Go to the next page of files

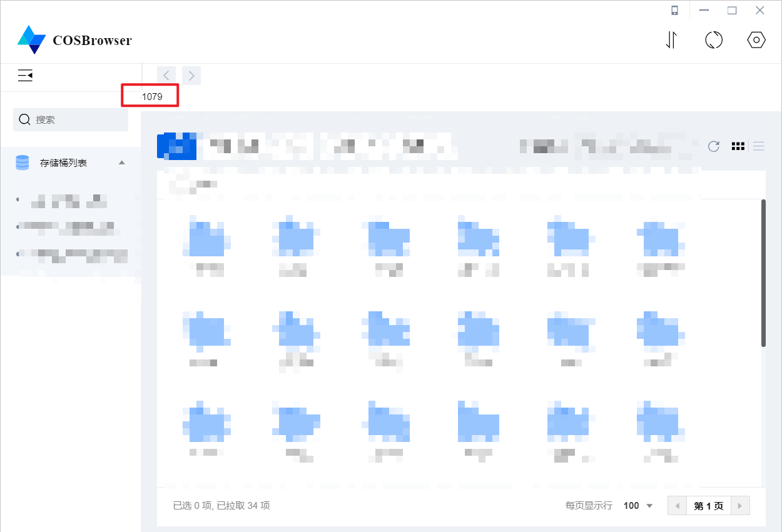[739, 505]
